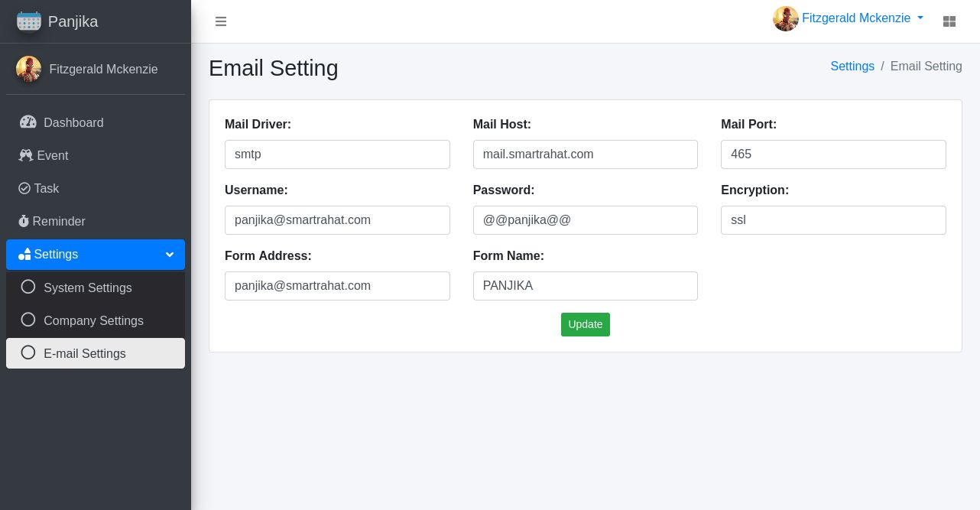The height and width of the screenshot is (510, 980).
Task: Click the Panjika calendar logo icon
Action: click(29, 21)
